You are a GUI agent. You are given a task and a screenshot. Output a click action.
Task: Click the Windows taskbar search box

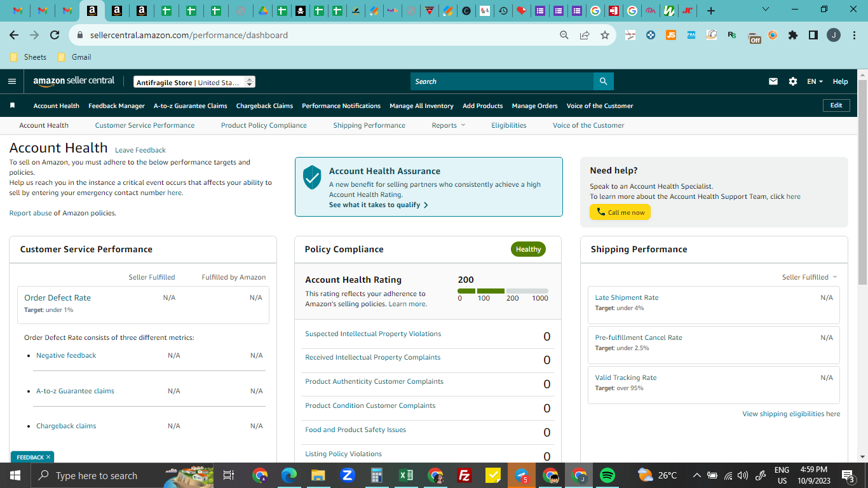pos(122,475)
